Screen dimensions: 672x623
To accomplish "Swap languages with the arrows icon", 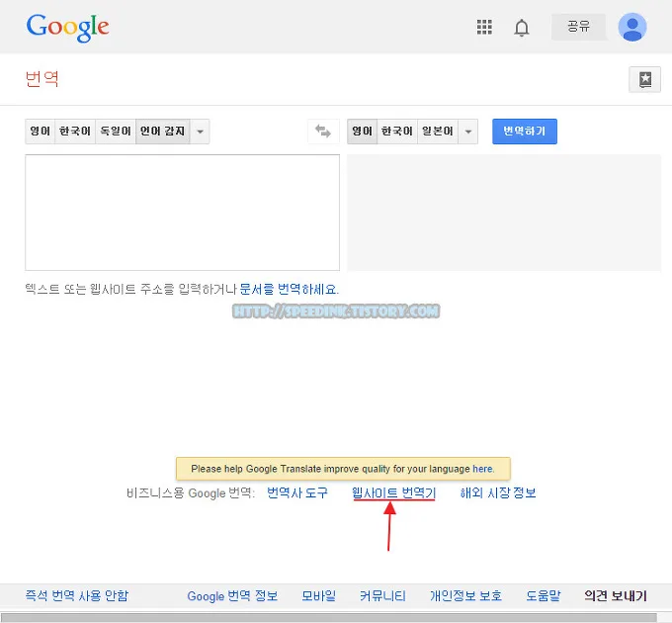I will [323, 132].
